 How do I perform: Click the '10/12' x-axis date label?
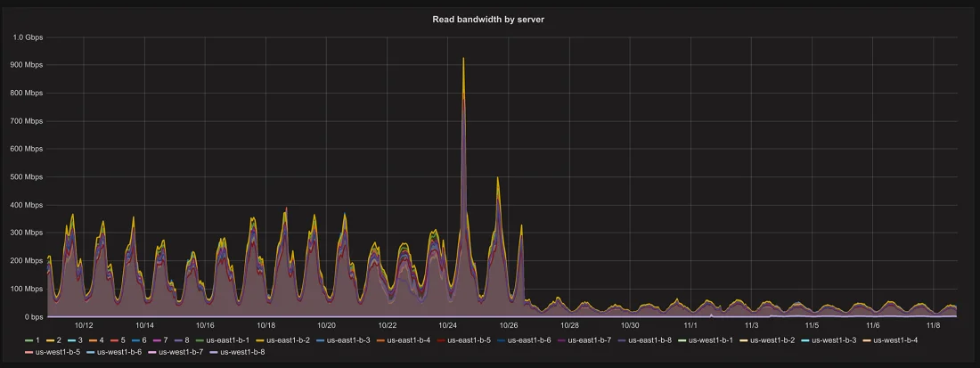[x=84, y=325]
